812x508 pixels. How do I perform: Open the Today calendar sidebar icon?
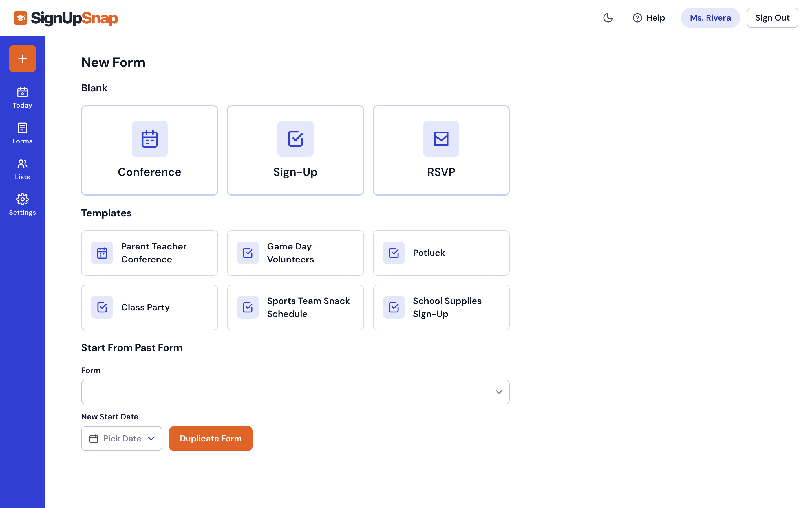[x=23, y=92]
